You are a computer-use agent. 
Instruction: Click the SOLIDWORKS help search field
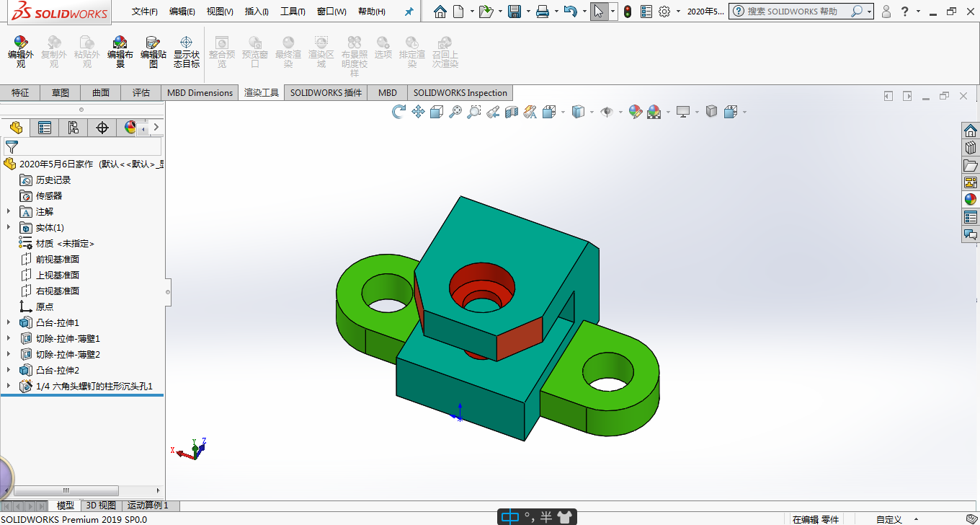(x=793, y=12)
